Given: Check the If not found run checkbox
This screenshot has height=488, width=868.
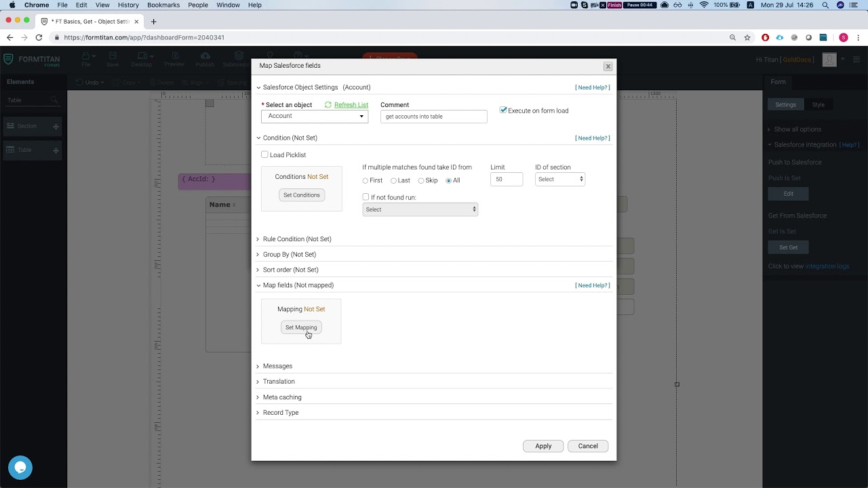Looking at the screenshot, I should (x=366, y=197).
